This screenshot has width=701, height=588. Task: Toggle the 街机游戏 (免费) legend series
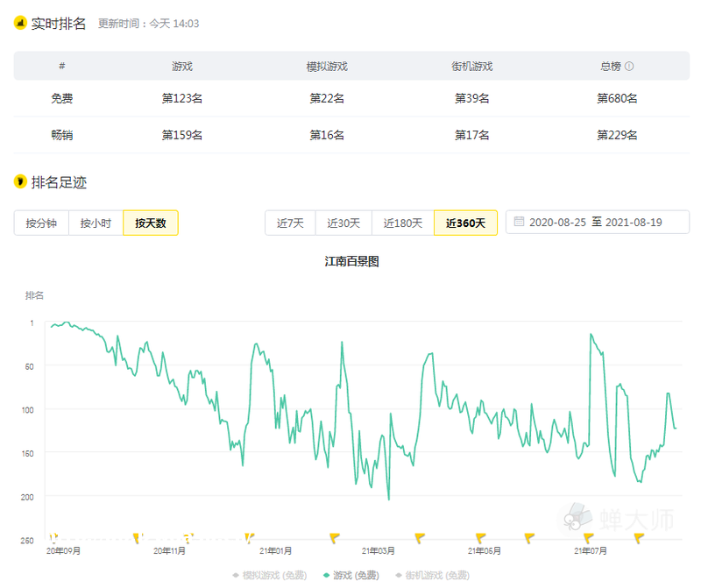(431, 576)
